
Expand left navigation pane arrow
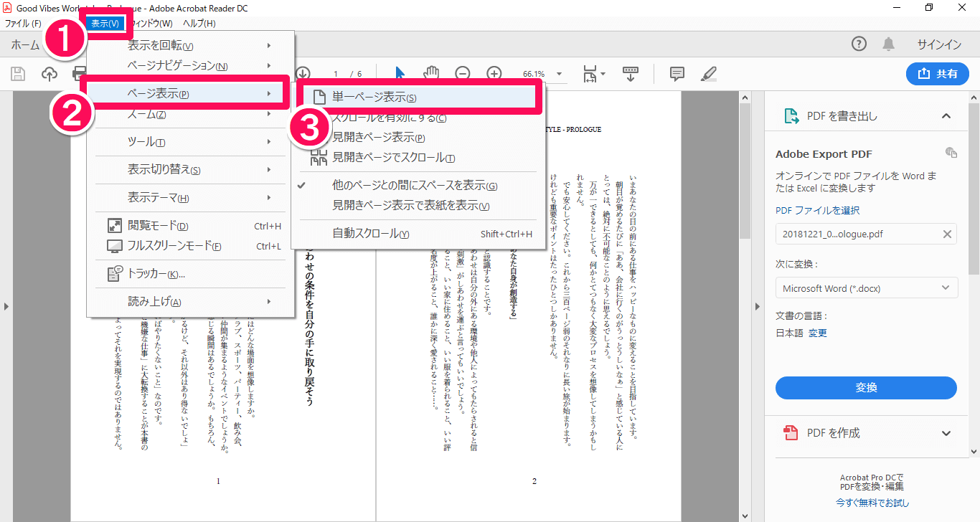coord(6,307)
